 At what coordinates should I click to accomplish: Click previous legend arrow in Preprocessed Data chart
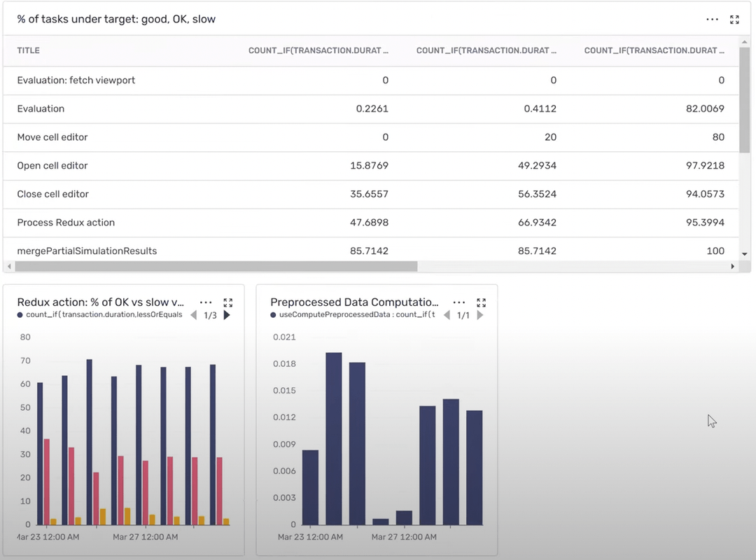point(447,316)
